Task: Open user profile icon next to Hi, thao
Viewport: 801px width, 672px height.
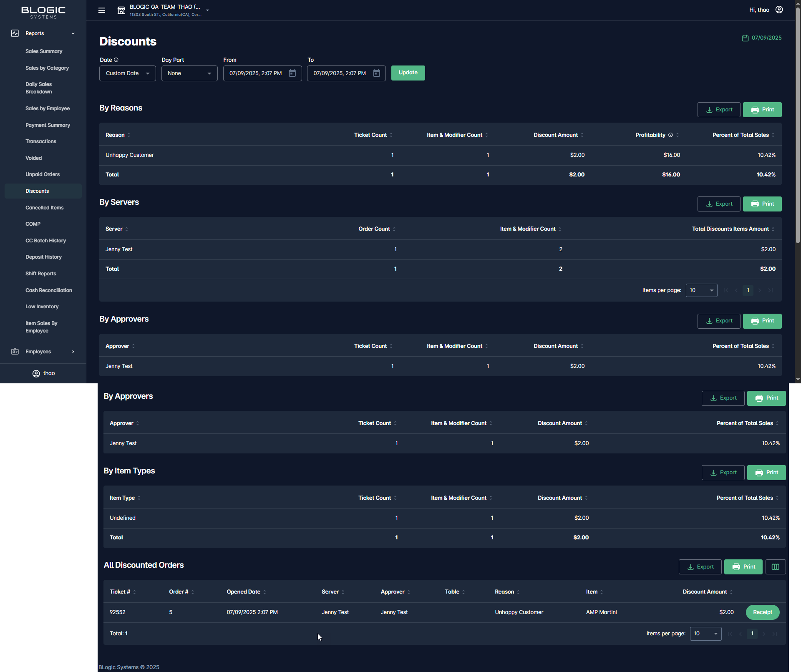Action: pos(779,10)
